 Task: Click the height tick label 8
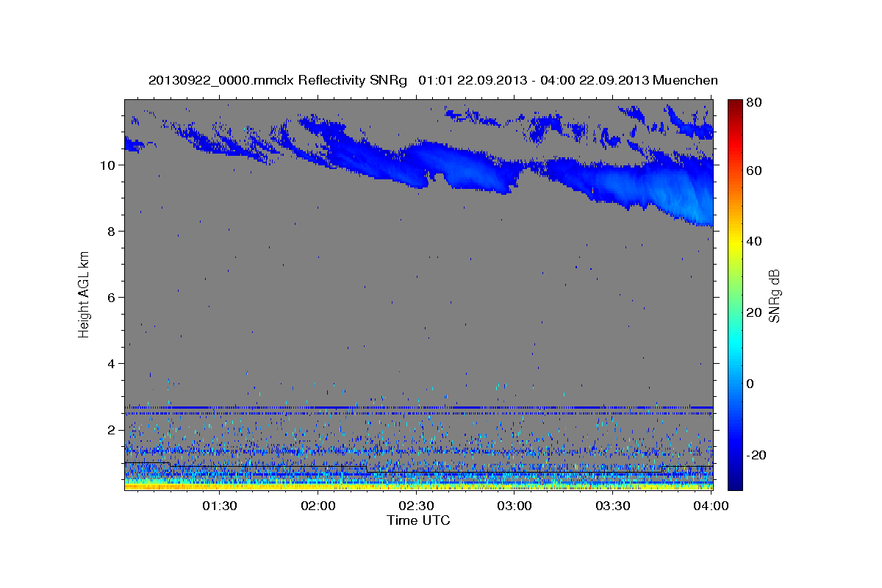coord(112,232)
